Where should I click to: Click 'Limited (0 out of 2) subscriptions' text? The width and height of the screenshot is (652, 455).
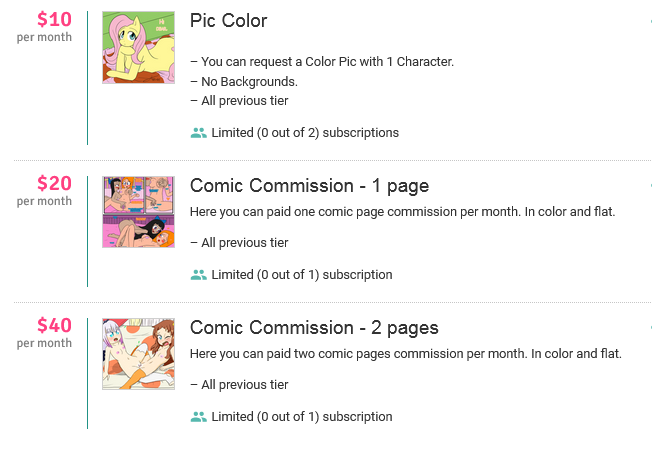305,133
